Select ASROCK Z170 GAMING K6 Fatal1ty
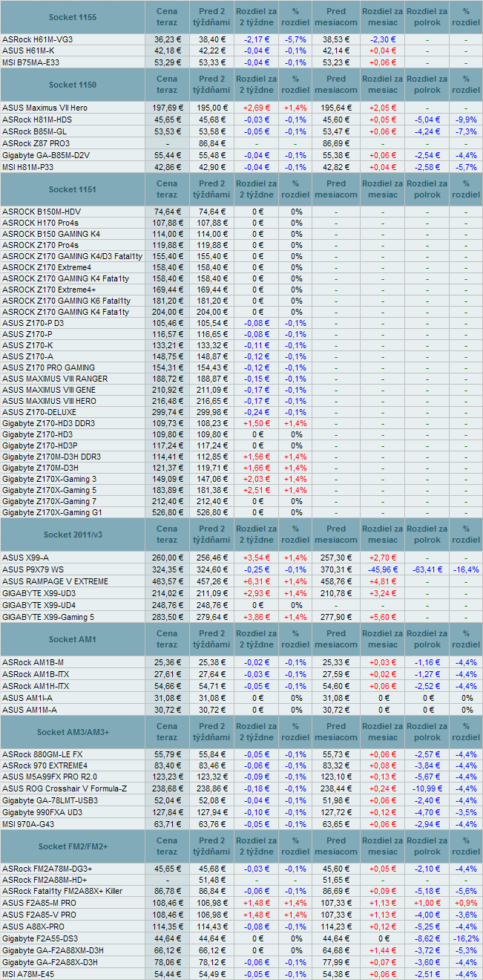Viewport: 483px width, 980px height. click(66, 301)
